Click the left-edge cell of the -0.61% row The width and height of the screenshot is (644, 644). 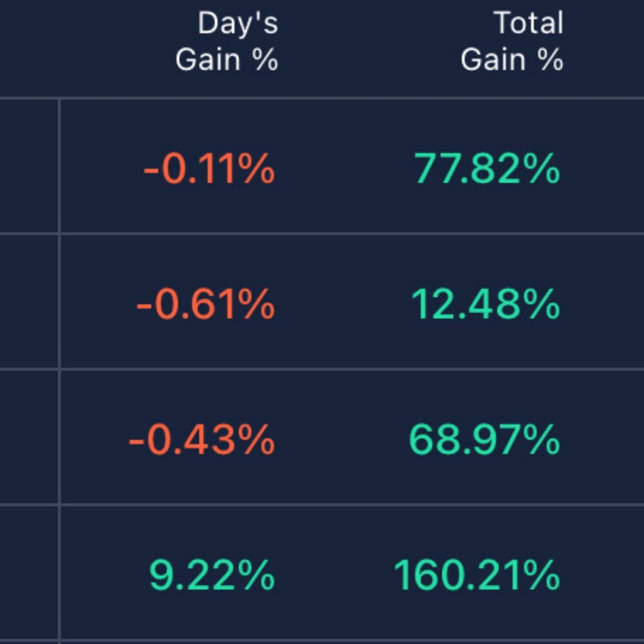[x=29, y=301]
